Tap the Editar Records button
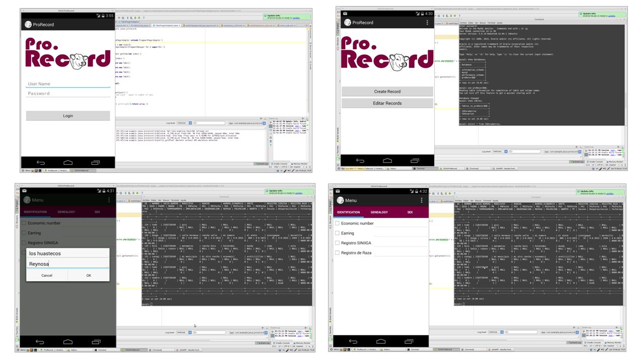Viewport: 644px width, 362px height. pyautogui.click(x=387, y=103)
